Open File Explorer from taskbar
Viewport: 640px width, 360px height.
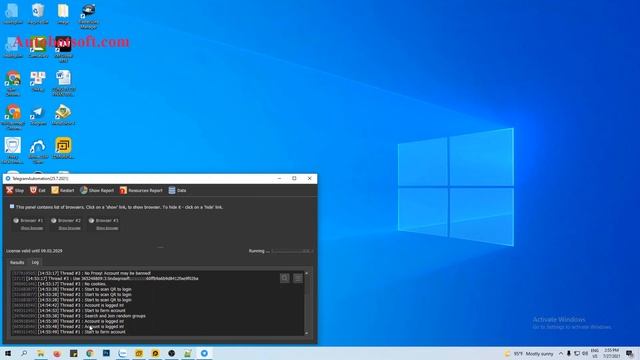[x=41, y=353]
